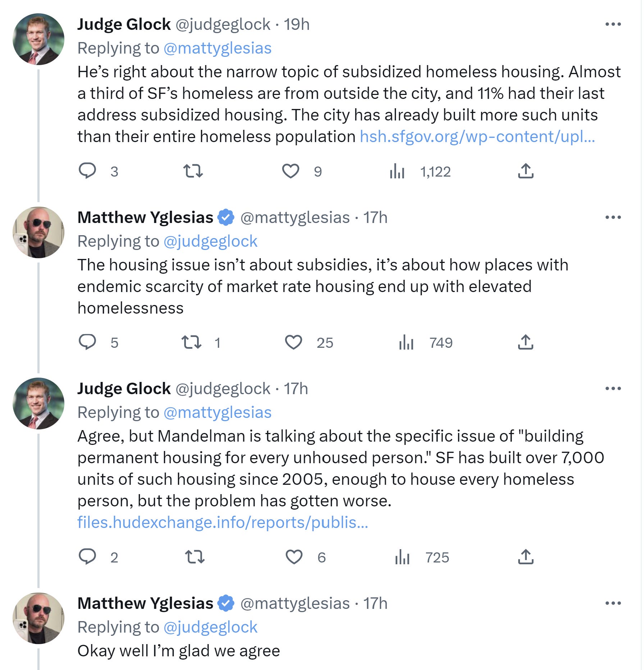Screen dimensions: 644x670
Task: Click Judge Glock's profile picture
Action: (38, 38)
